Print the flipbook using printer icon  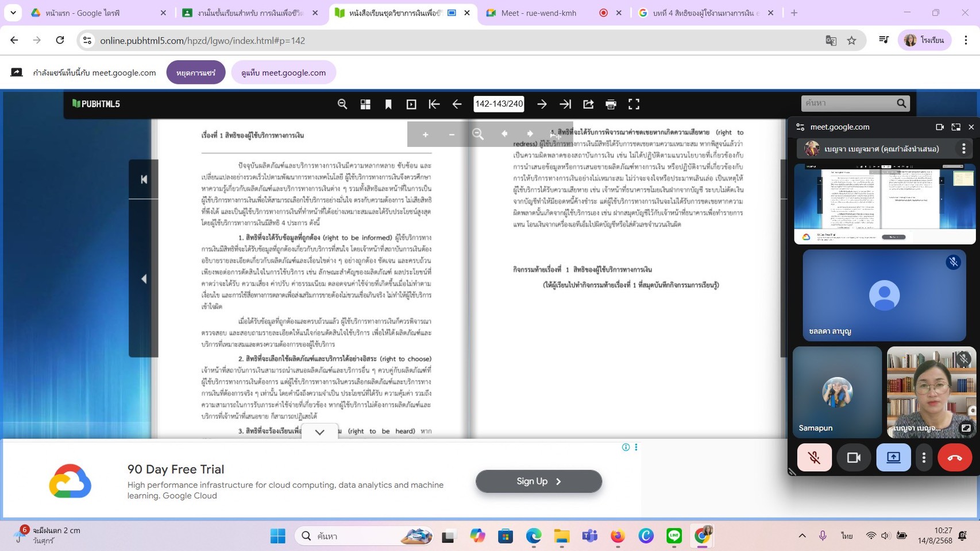point(611,104)
